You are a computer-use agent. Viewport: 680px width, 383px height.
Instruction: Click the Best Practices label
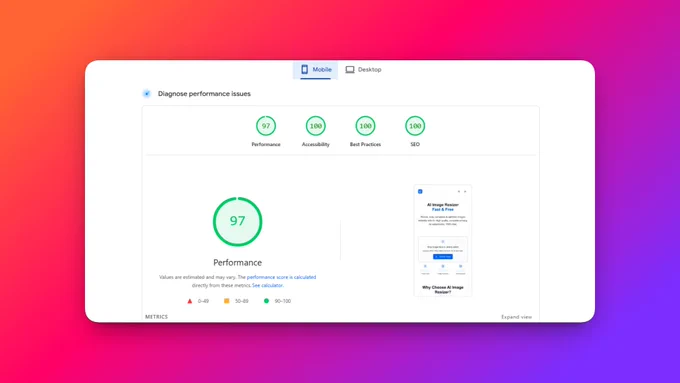(366, 144)
